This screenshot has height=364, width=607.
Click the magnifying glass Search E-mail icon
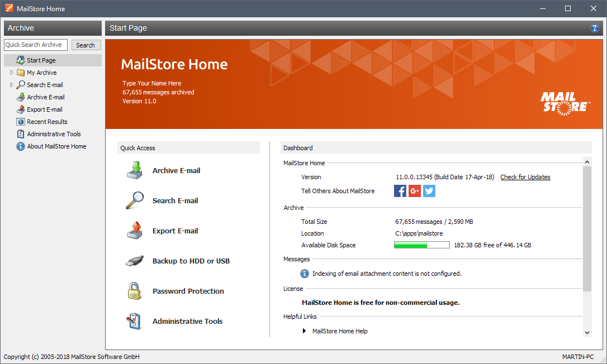pos(134,201)
